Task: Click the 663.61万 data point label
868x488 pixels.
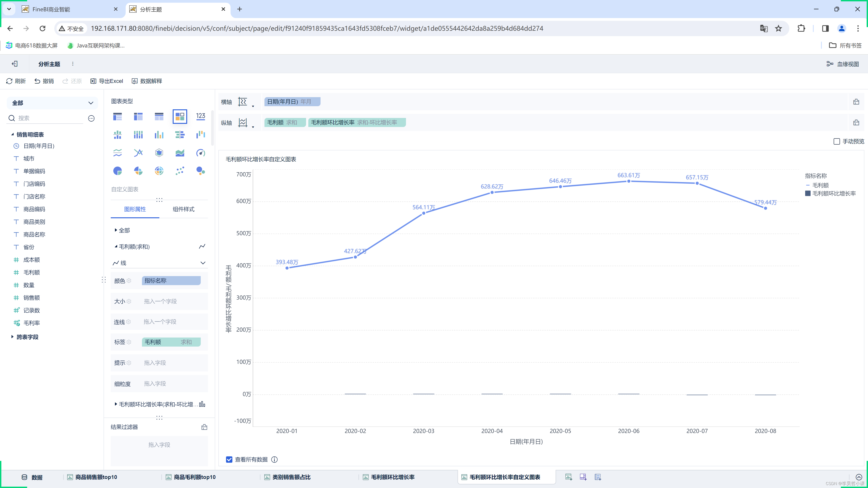Action: pyautogui.click(x=629, y=176)
